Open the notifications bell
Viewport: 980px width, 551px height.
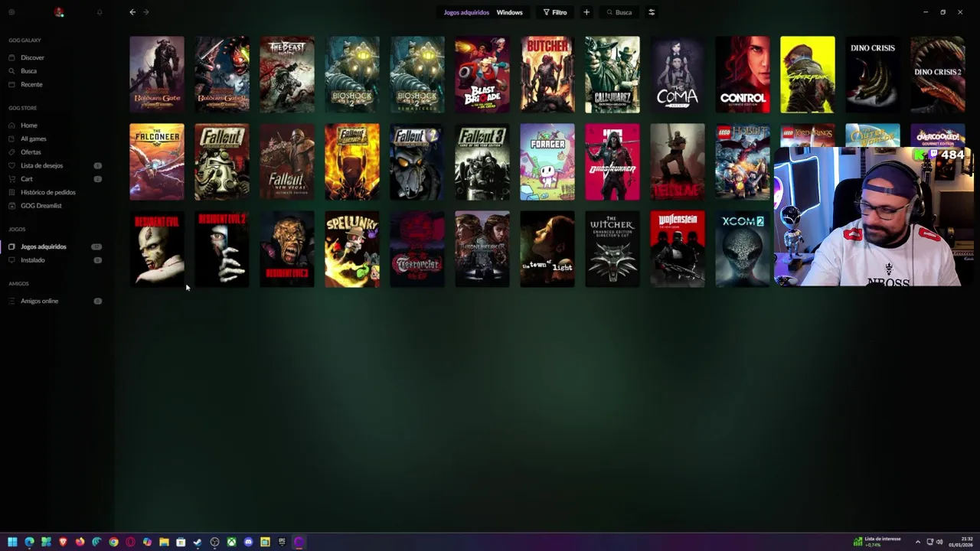point(100,12)
